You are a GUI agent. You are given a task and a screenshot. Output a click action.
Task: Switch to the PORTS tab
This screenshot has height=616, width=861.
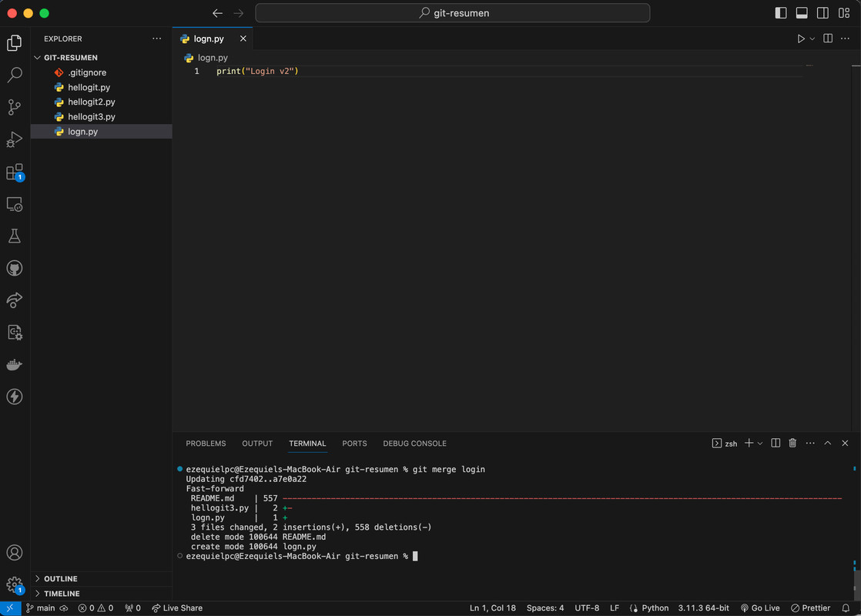pyautogui.click(x=354, y=443)
